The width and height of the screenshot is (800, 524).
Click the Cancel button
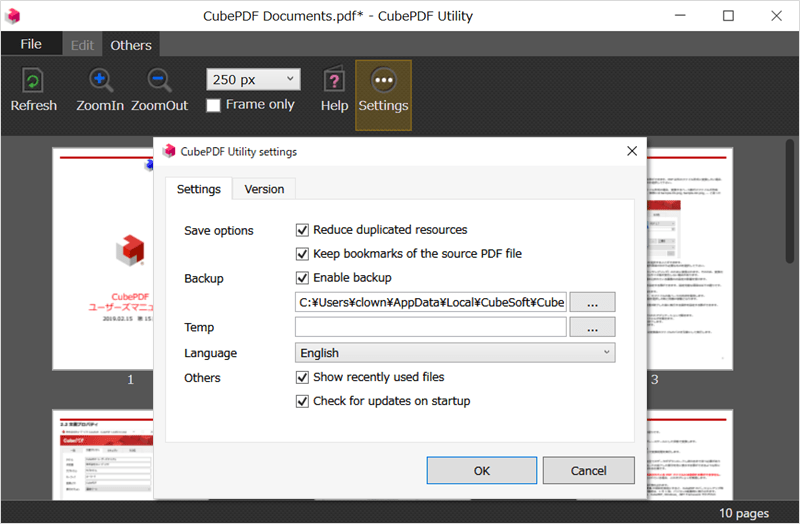588,470
